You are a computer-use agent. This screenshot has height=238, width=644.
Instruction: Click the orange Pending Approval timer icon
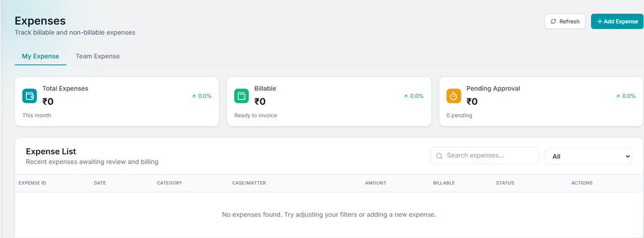point(454,96)
